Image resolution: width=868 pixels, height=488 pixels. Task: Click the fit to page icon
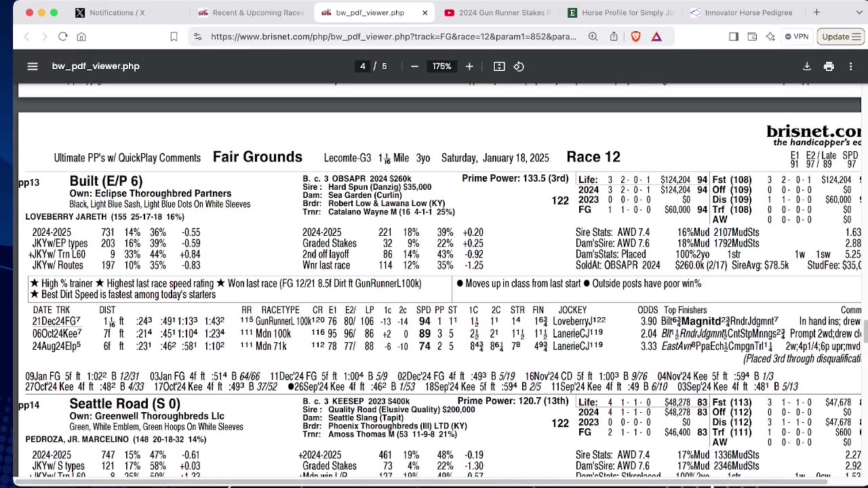tap(499, 66)
